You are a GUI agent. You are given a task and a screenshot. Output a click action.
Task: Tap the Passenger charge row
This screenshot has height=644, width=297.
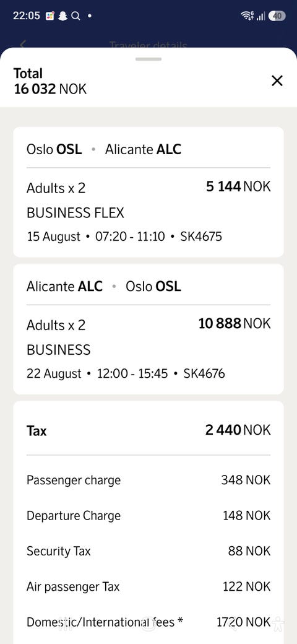[x=148, y=480]
